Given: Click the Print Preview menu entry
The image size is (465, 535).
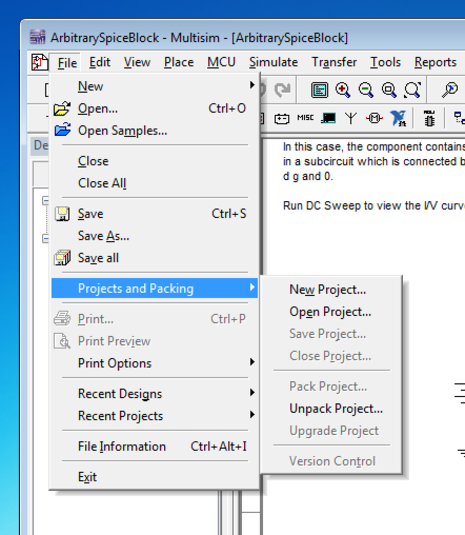Looking at the screenshot, I should click(x=155, y=341).
